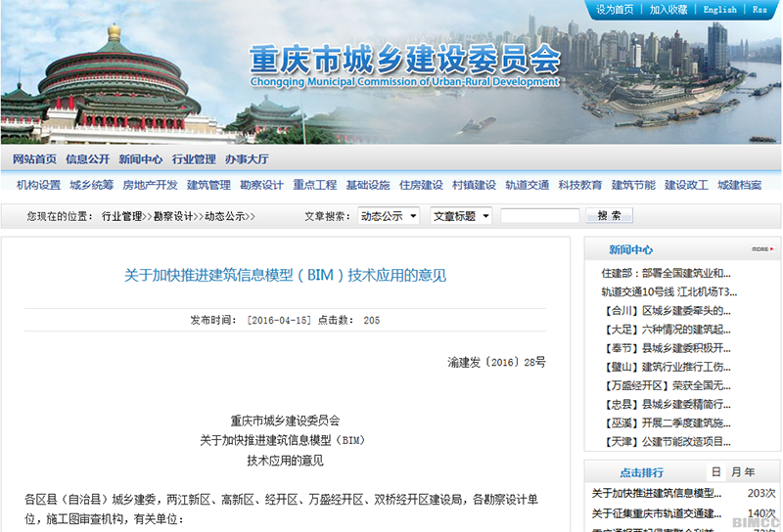Open the 建筑管理 section
This screenshot has width=783, height=532.
208,185
